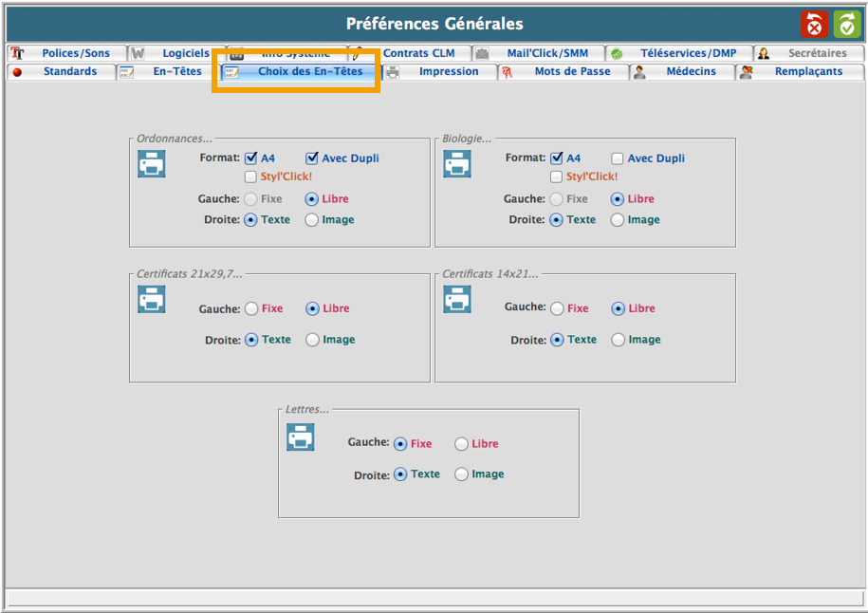Viewport: 868px width, 613px height.
Task: Select Fixe for Gauche in Certificats 21x29,7
Action: pos(251,308)
